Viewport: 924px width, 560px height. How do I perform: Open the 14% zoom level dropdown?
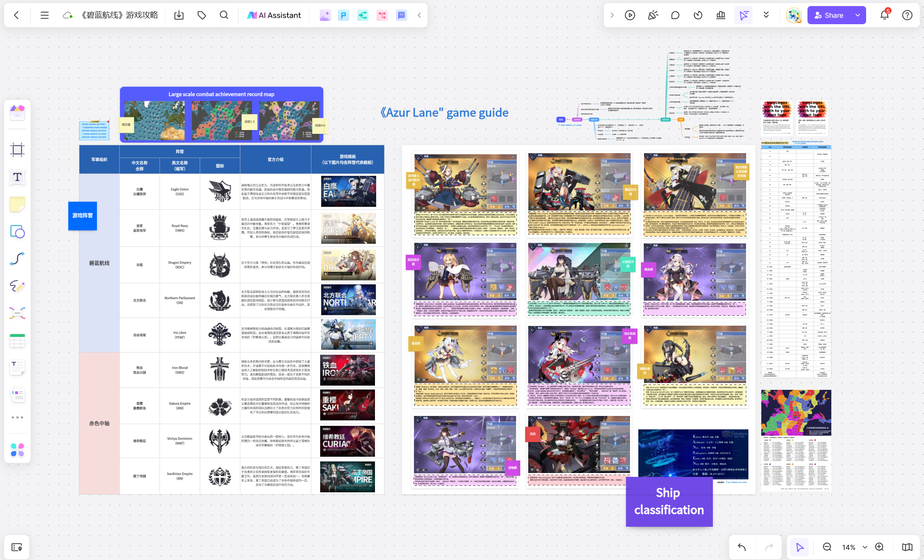tap(854, 547)
